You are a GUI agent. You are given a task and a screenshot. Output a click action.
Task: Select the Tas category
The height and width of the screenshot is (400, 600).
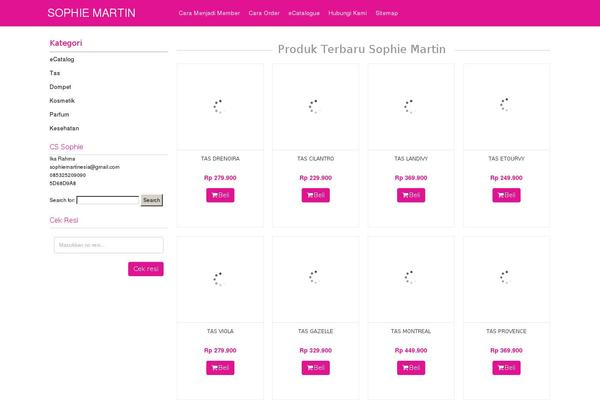pyautogui.click(x=55, y=73)
